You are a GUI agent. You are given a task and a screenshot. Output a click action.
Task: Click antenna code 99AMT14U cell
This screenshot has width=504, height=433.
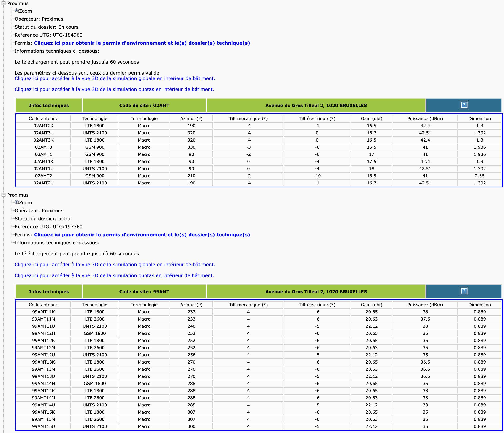pos(44,405)
